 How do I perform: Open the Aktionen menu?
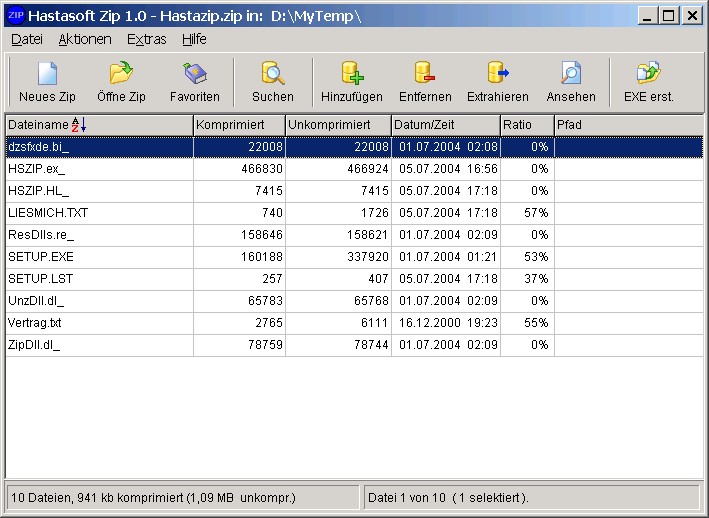pyautogui.click(x=85, y=39)
